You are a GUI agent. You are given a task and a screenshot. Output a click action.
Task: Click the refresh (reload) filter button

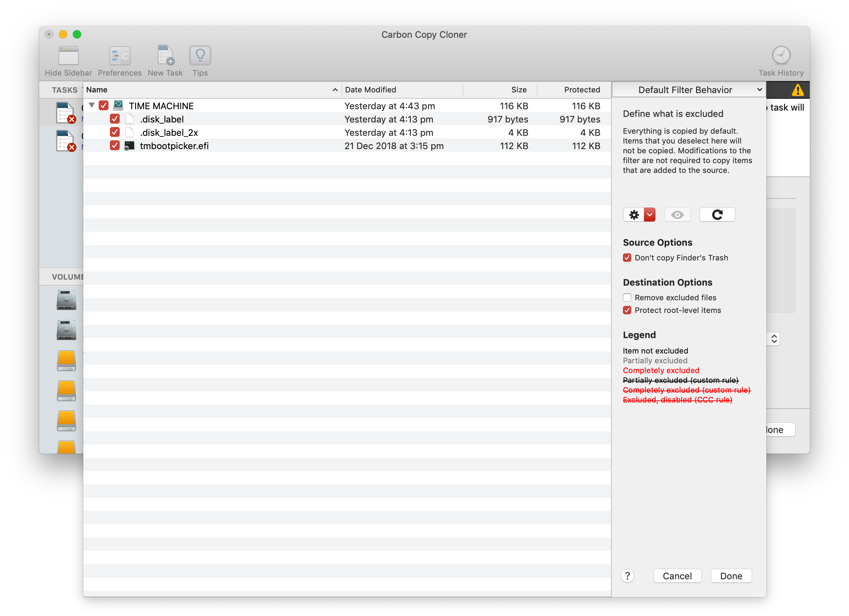tap(717, 215)
